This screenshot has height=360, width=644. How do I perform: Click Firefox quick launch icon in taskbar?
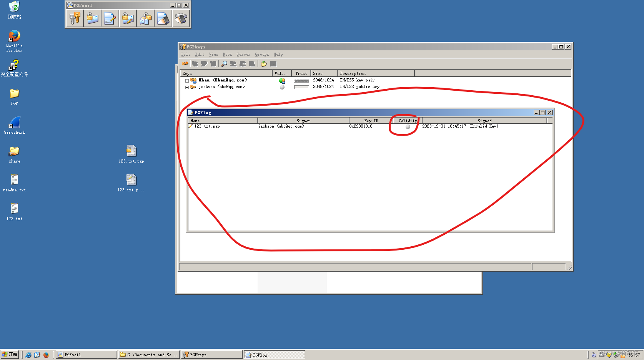(46, 355)
